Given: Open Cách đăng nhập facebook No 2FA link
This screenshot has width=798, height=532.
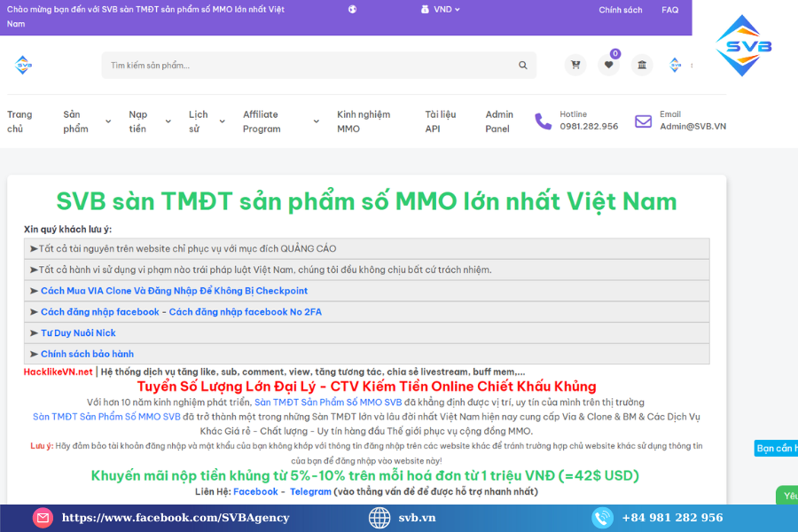Looking at the screenshot, I should (246, 311).
